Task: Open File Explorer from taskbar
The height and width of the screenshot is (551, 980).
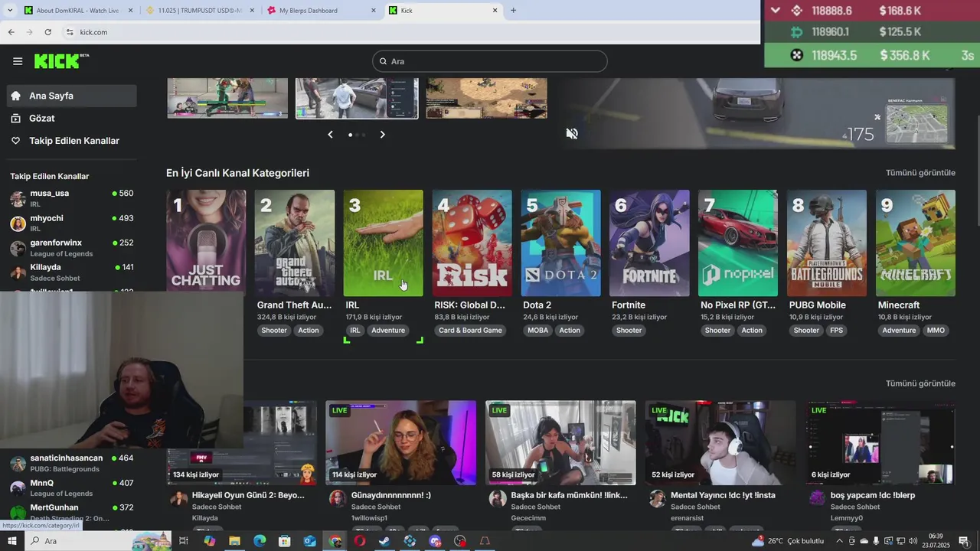Action: 234,541
